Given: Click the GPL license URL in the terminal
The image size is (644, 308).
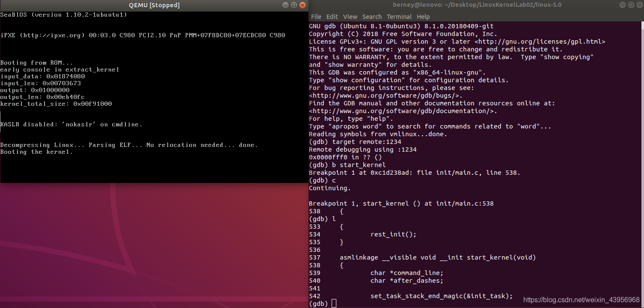Looking at the screenshot, I should (540, 42).
